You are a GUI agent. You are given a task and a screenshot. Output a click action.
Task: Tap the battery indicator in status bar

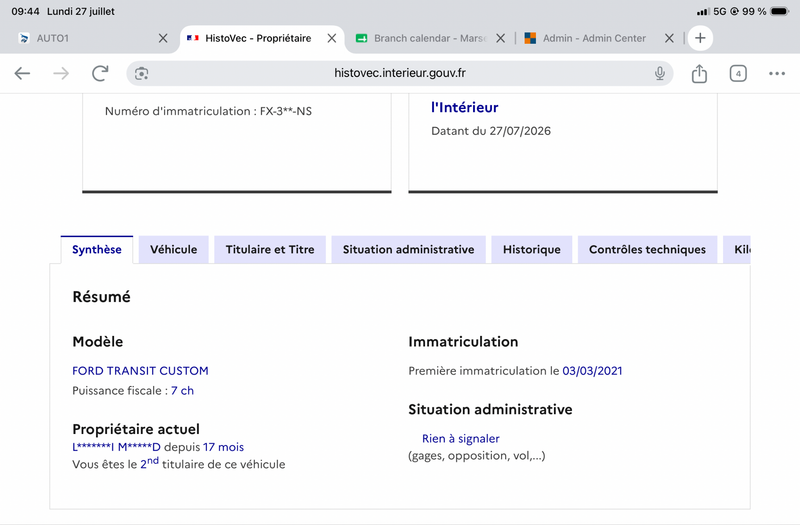click(780, 11)
